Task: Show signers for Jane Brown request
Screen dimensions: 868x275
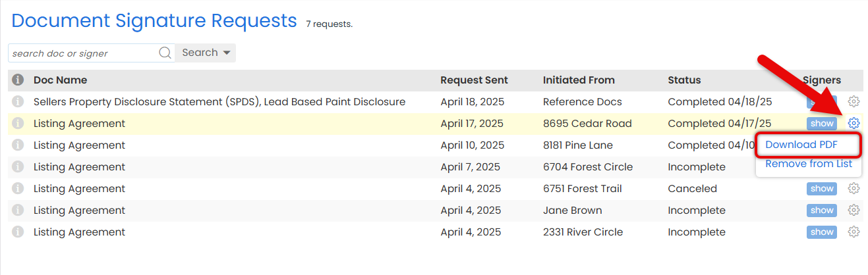Action: click(822, 211)
